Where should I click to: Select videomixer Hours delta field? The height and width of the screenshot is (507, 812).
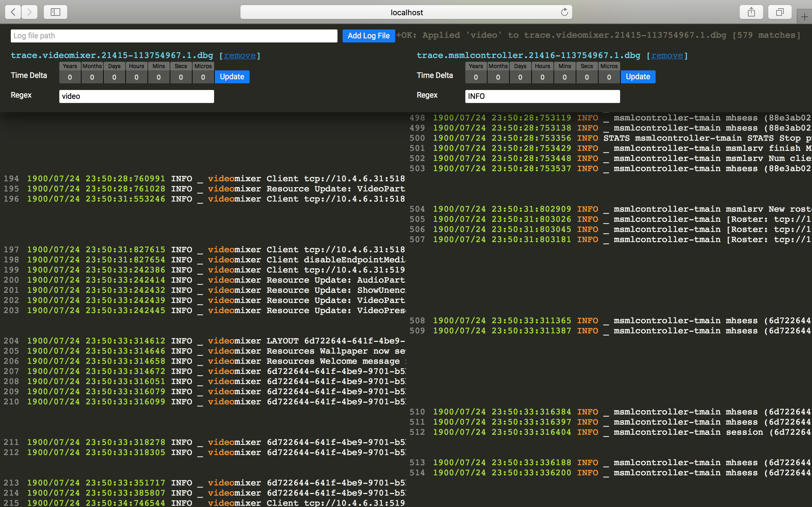pos(137,77)
